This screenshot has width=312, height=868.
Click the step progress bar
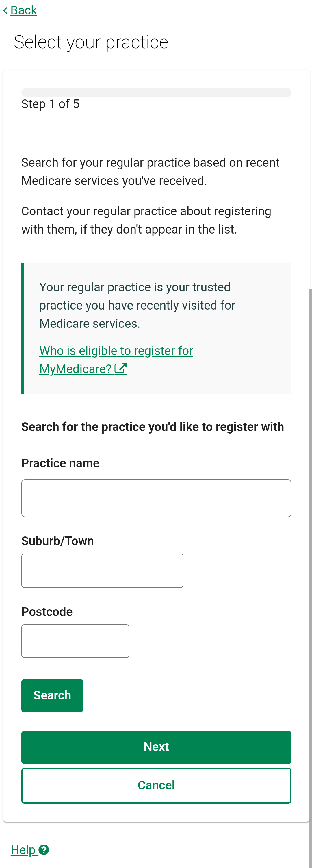point(156,92)
